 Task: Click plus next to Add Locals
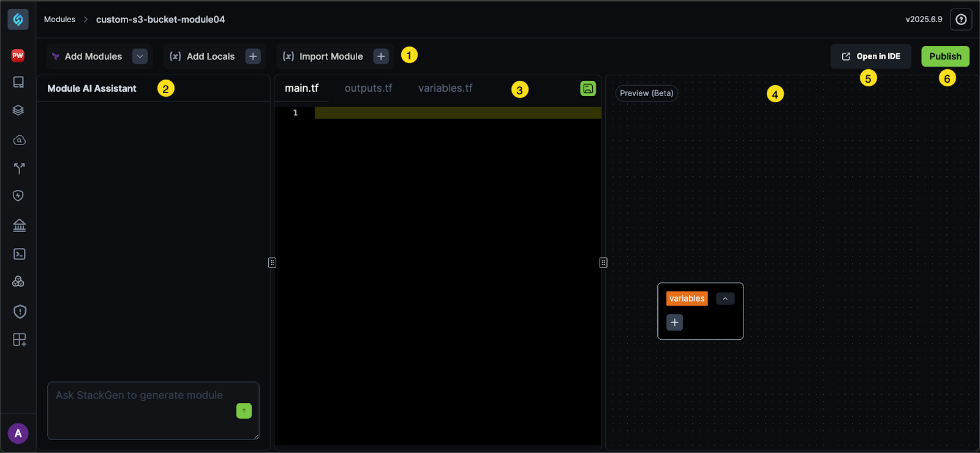[253, 56]
